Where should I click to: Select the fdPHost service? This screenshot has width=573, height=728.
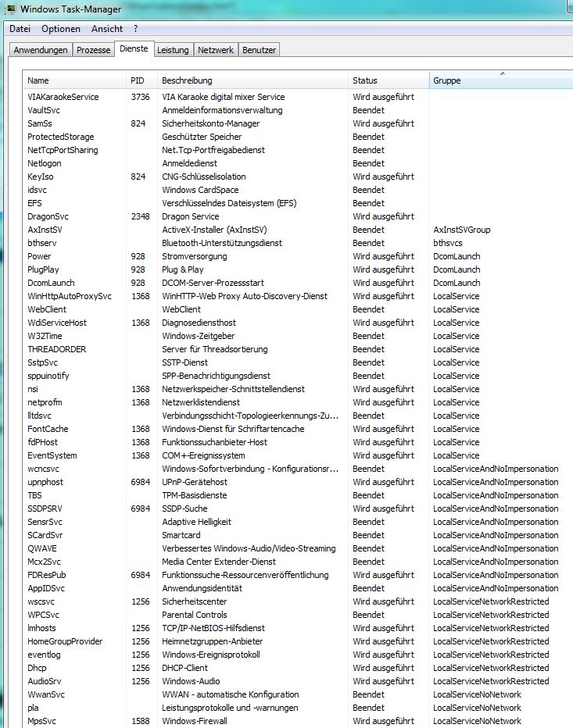(x=43, y=442)
